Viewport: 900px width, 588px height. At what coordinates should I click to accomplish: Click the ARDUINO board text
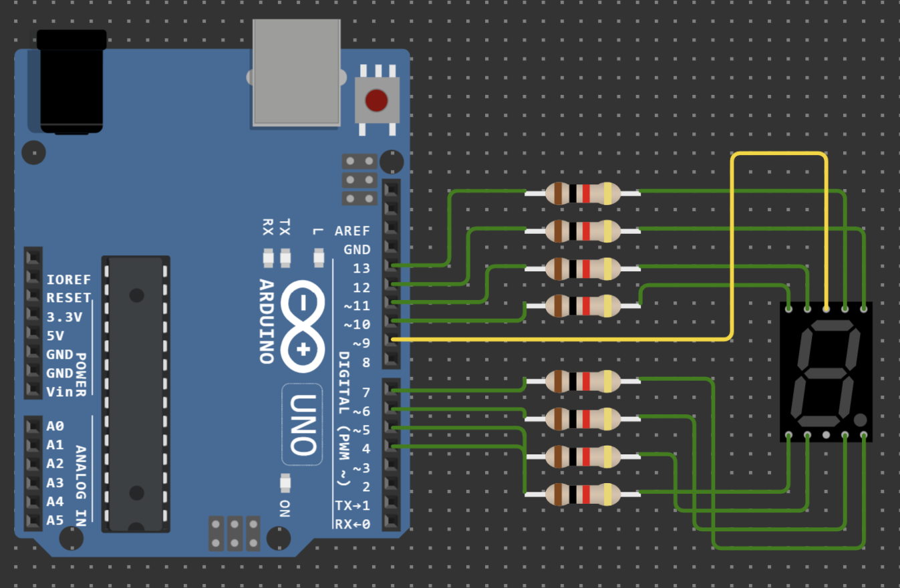(267, 321)
